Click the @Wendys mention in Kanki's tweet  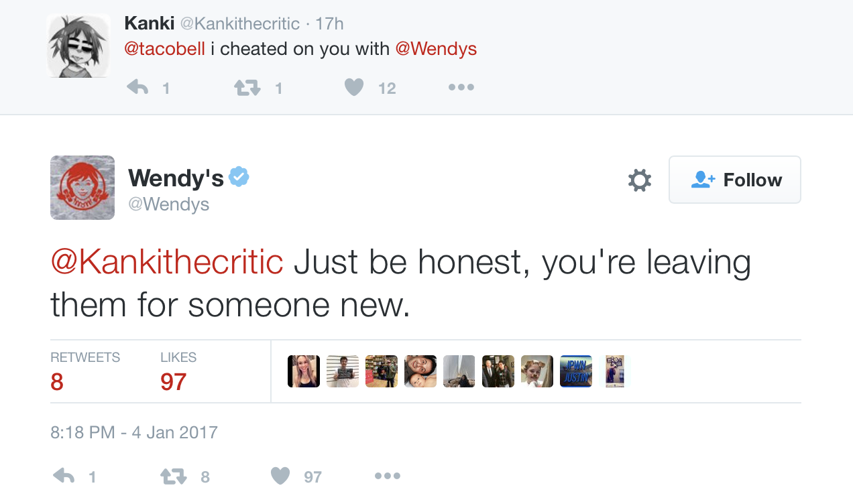tap(436, 49)
